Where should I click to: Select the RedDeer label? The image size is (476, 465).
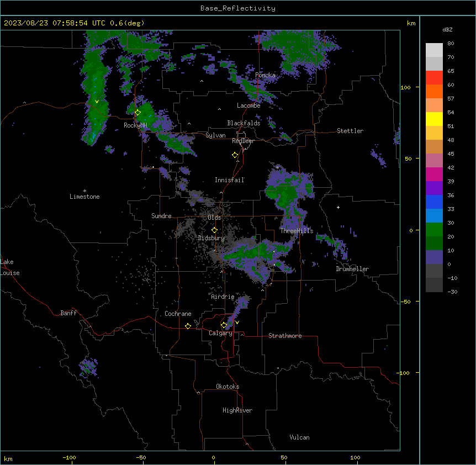(x=243, y=141)
